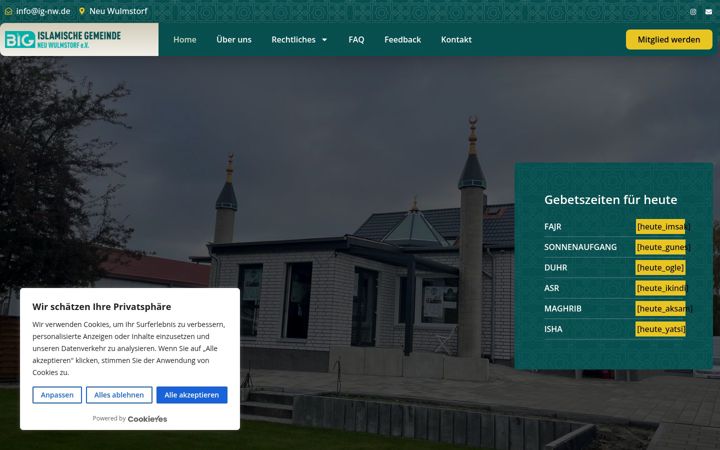Open the Feedback page
720x450 pixels.
(x=403, y=39)
